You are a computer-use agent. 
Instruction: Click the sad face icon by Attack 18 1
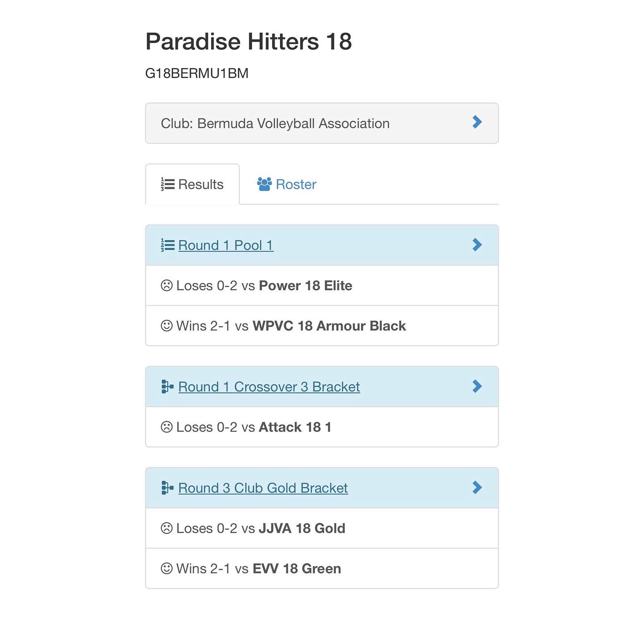coord(166,427)
